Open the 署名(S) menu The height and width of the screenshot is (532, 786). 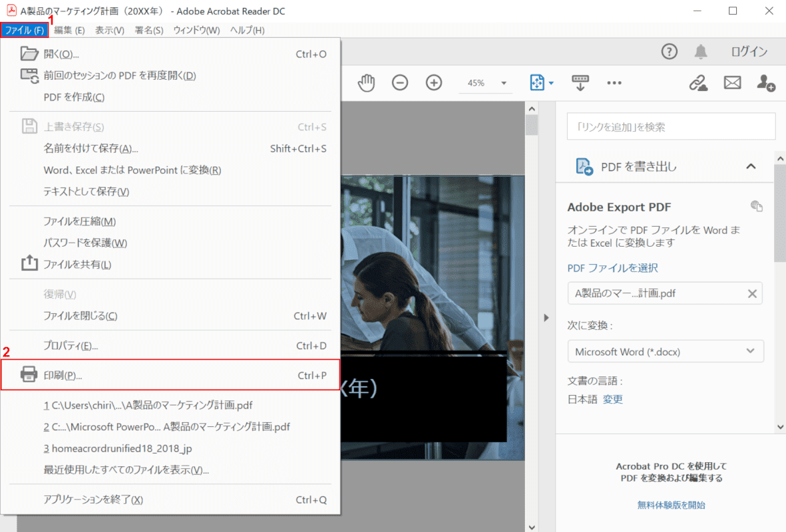point(149,30)
